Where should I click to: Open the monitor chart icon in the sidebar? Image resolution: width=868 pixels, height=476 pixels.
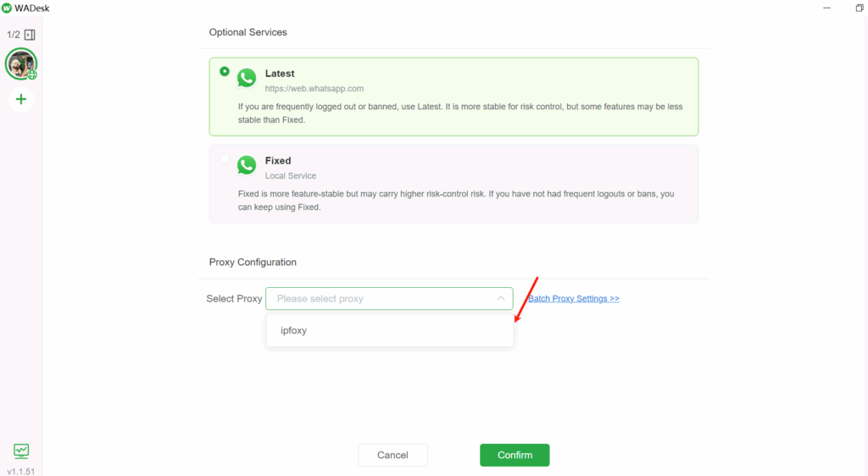(x=21, y=451)
